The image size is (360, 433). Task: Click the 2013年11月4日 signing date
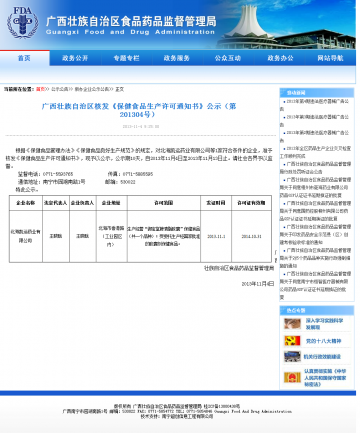tap(258, 284)
